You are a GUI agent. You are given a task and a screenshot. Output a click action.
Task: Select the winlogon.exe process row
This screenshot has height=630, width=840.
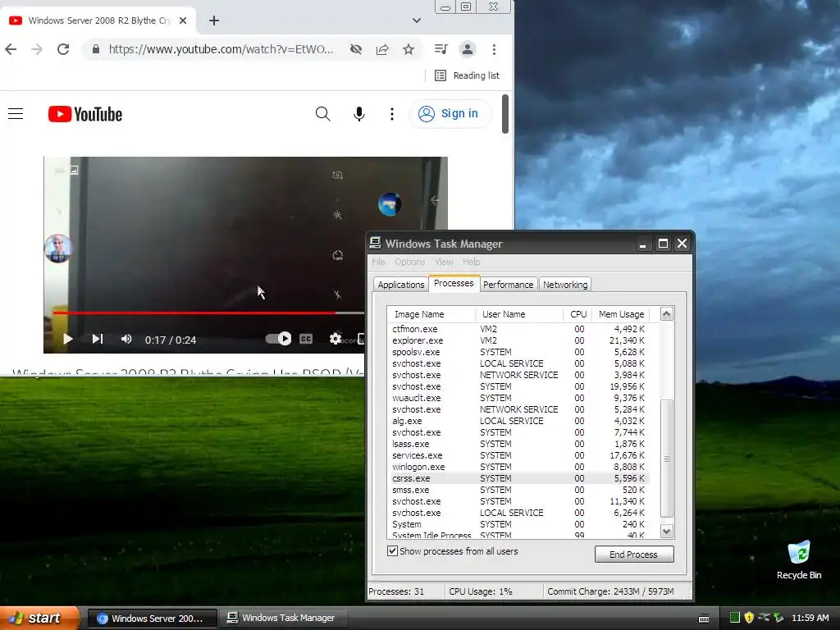pos(518,467)
